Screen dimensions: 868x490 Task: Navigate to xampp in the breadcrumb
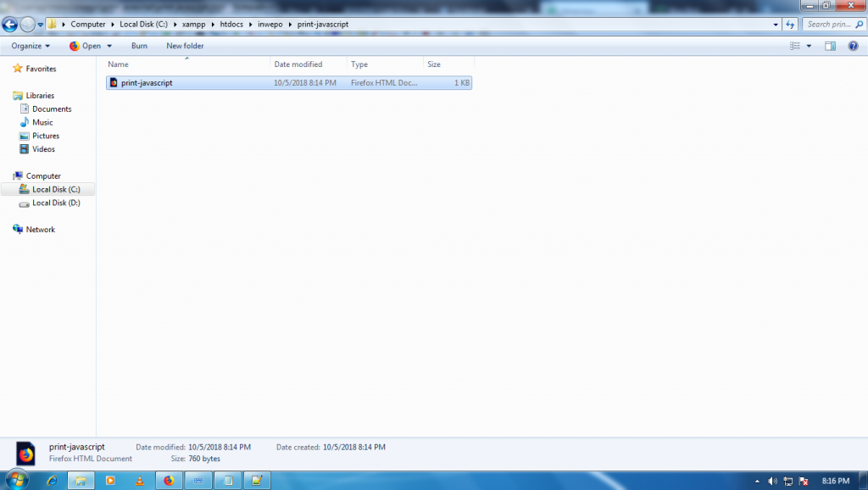coord(194,25)
